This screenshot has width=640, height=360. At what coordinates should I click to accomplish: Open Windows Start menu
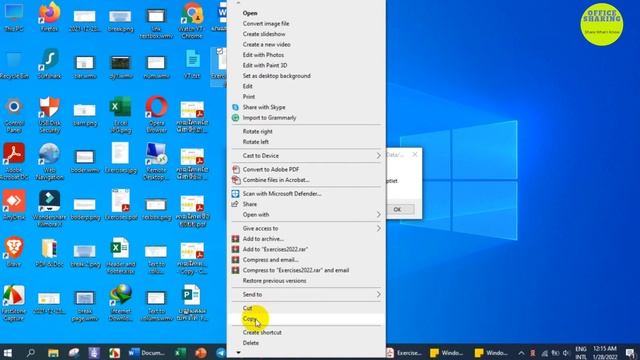[x=8, y=353]
